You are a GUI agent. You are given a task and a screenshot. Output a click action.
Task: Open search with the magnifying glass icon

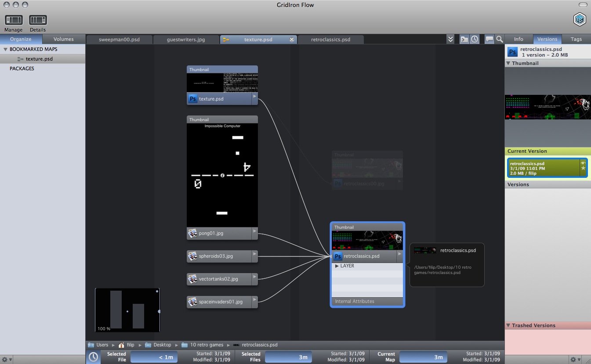pyautogui.click(x=500, y=40)
